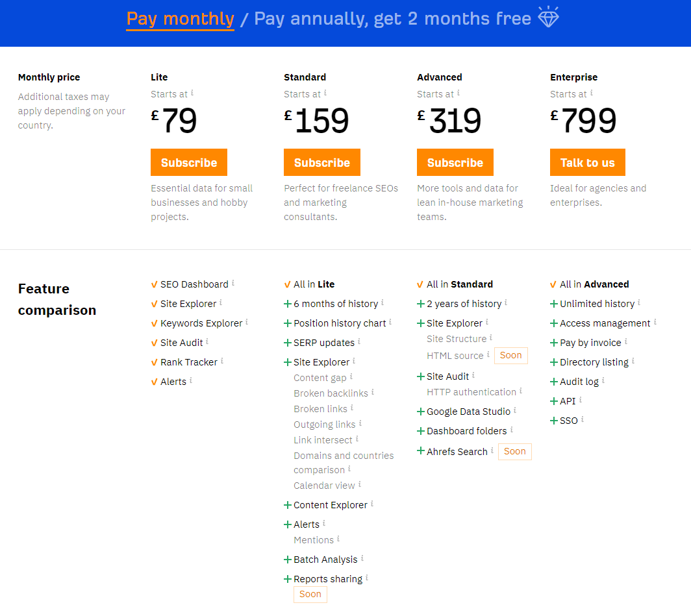Click the info icon next to Lite Starts at
The width and height of the screenshot is (691, 616).
point(193,93)
